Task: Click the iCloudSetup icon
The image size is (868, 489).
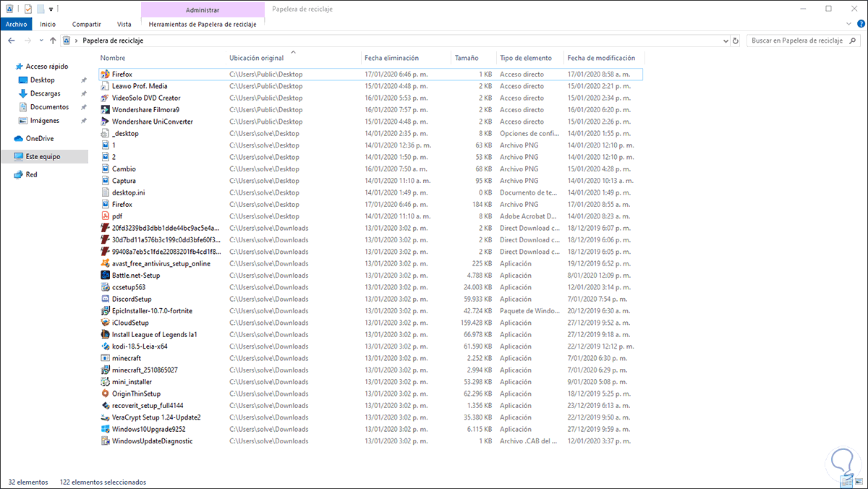Action: click(105, 323)
